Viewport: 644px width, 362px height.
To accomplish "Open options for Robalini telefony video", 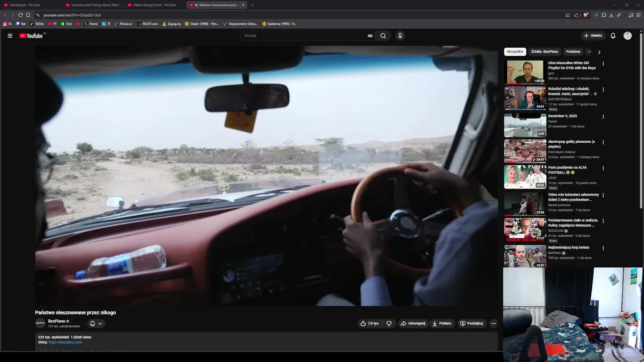I will click(x=603, y=89).
